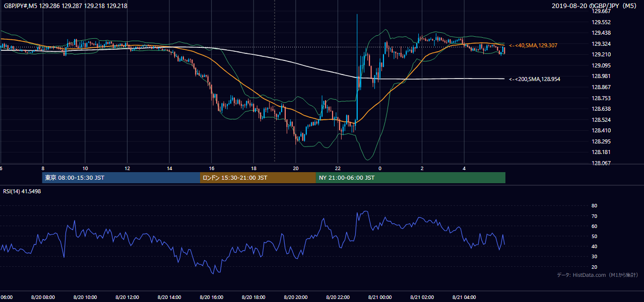Click the 8/21 02:00 time axis label
Viewport: 644px width, 302px height.
[x=422, y=297]
